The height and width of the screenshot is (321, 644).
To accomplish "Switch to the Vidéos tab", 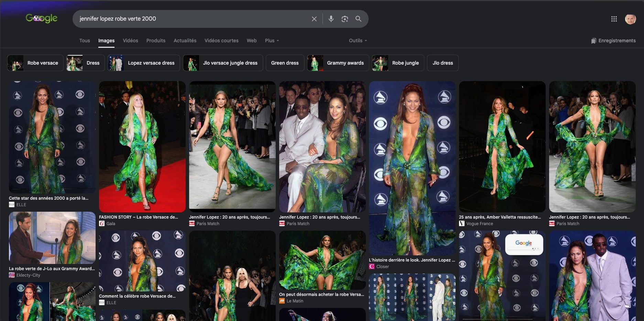I will (130, 41).
